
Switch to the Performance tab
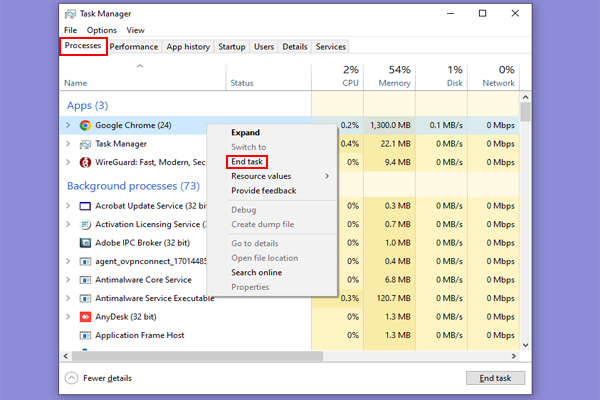[134, 47]
